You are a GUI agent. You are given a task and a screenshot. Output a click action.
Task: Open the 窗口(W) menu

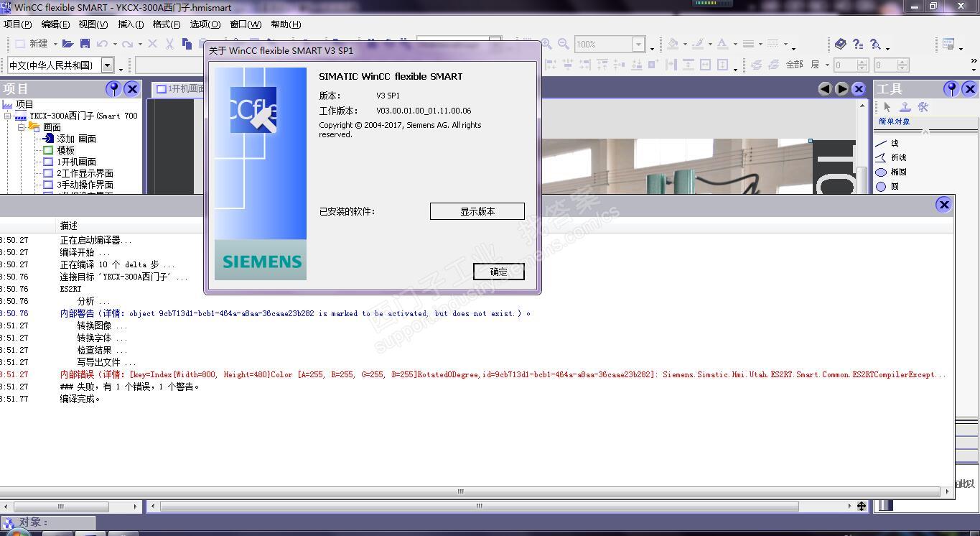(x=246, y=24)
